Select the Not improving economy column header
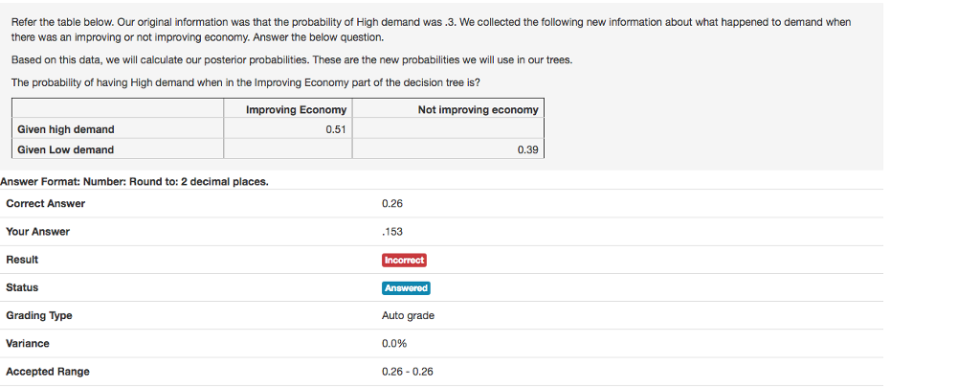 click(x=478, y=110)
